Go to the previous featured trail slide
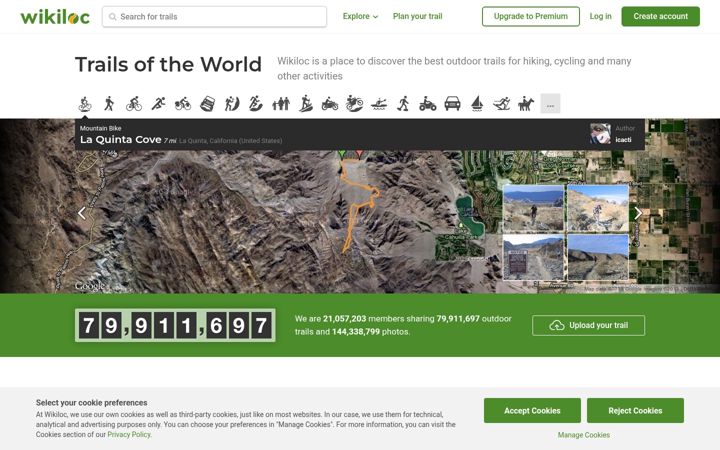This screenshot has height=450, width=720. tap(82, 213)
